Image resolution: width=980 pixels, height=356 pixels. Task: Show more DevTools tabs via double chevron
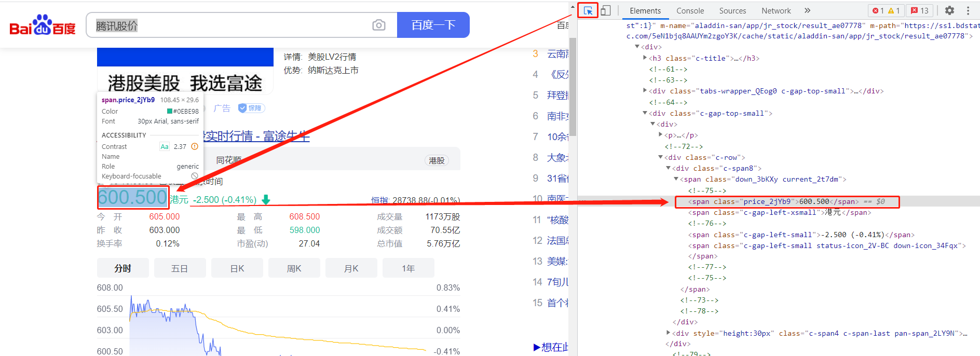pyautogui.click(x=807, y=10)
